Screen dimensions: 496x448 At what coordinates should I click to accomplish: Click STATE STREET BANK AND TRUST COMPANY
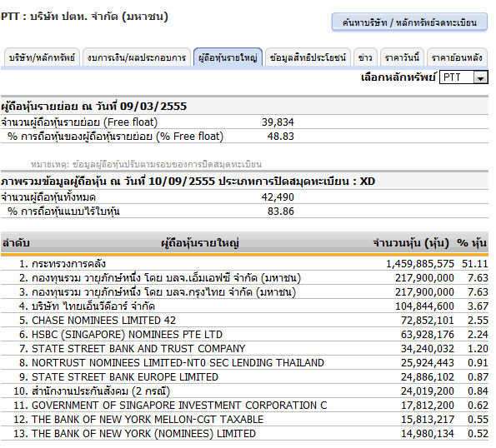point(138,348)
